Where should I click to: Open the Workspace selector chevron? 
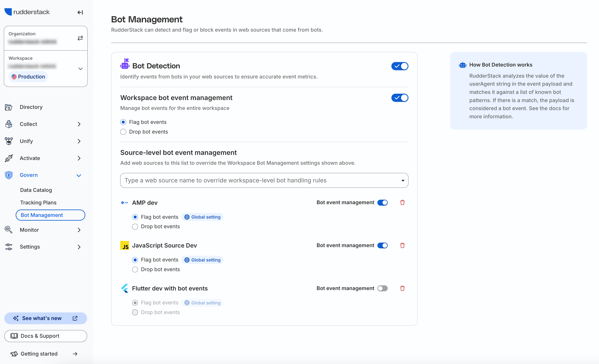pyautogui.click(x=80, y=69)
